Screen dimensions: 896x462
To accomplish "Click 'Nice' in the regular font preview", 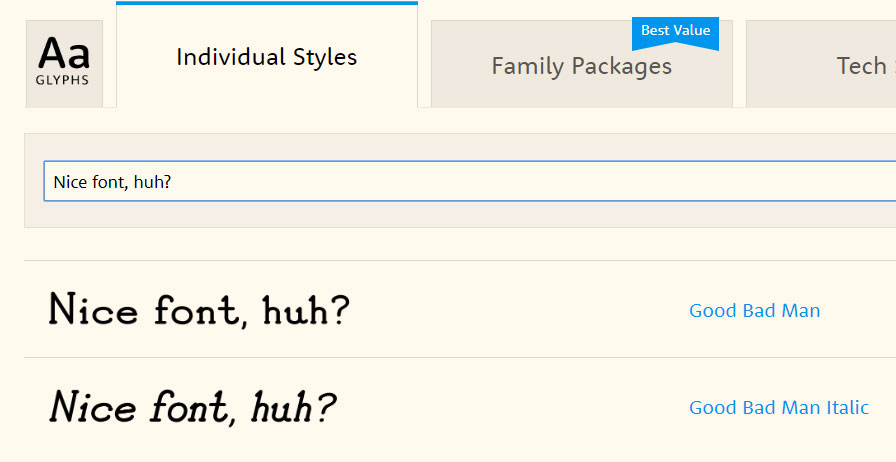I will [93, 310].
